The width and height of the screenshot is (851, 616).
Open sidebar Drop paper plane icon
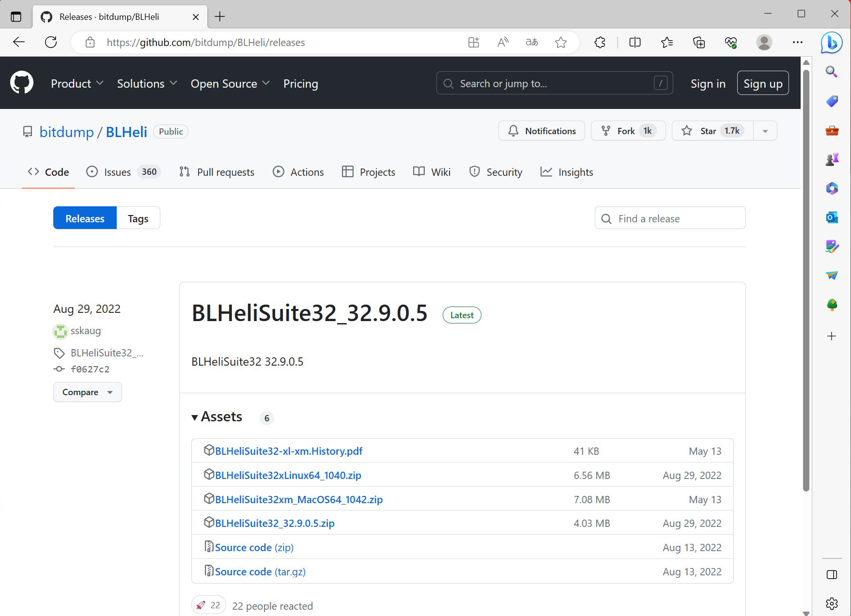pyautogui.click(x=832, y=276)
